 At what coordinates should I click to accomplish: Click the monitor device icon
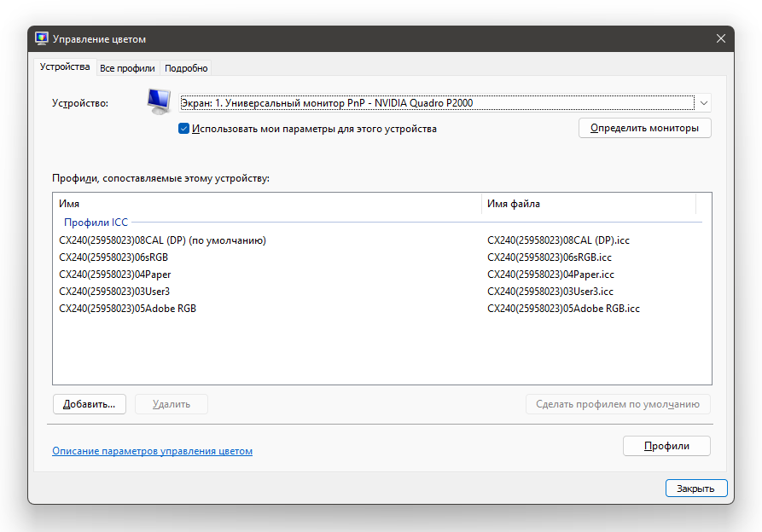[x=158, y=101]
